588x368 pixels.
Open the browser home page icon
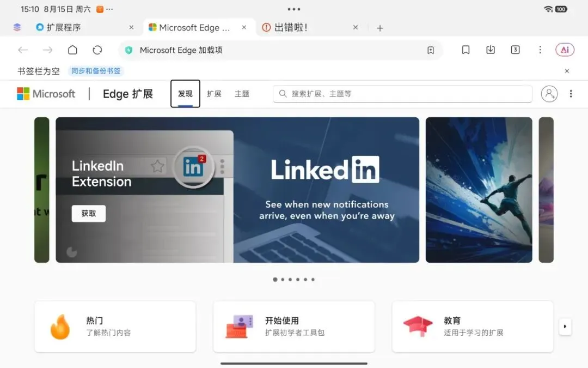pos(72,50)
